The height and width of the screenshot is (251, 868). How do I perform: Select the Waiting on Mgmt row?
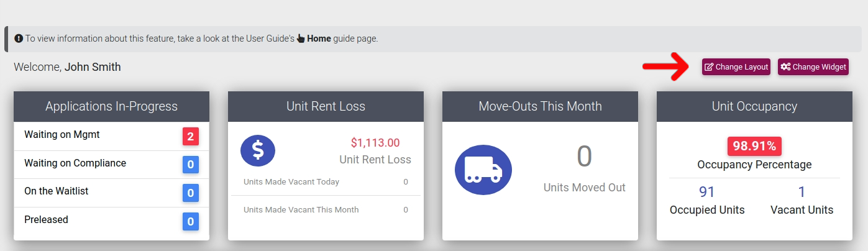point(111,136)
